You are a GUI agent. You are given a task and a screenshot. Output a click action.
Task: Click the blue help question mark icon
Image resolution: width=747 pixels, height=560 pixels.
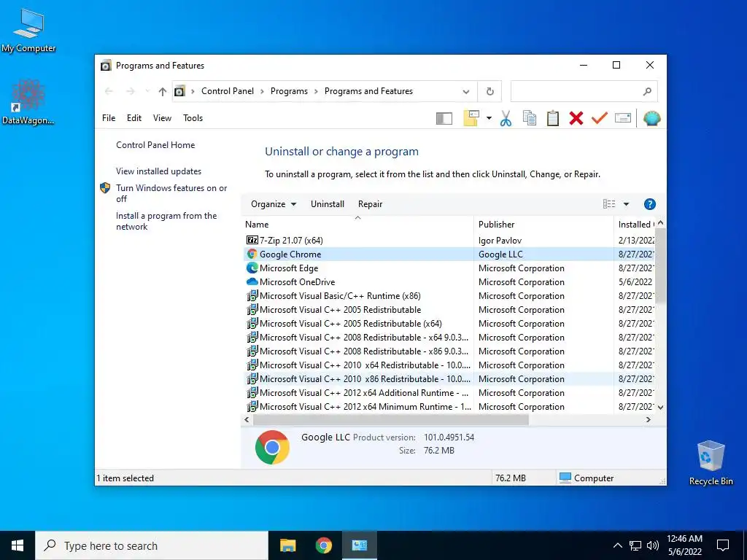[649, 204]
